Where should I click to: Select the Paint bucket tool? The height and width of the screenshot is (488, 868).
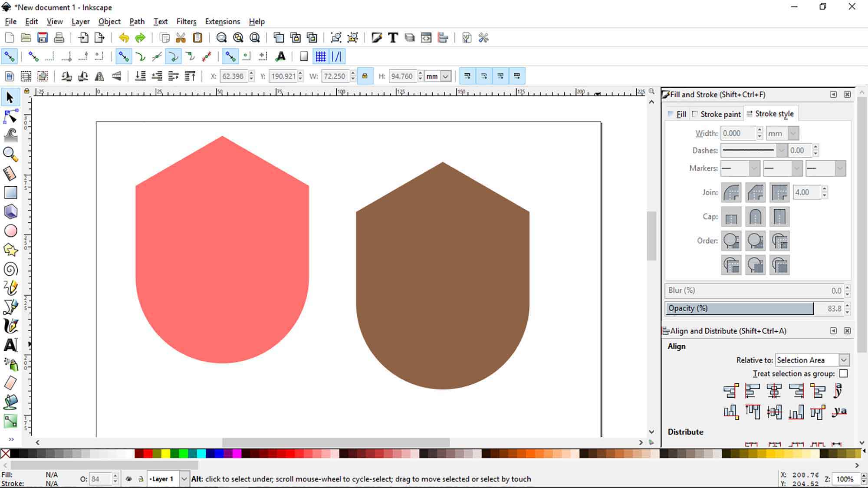coord(10,402)
